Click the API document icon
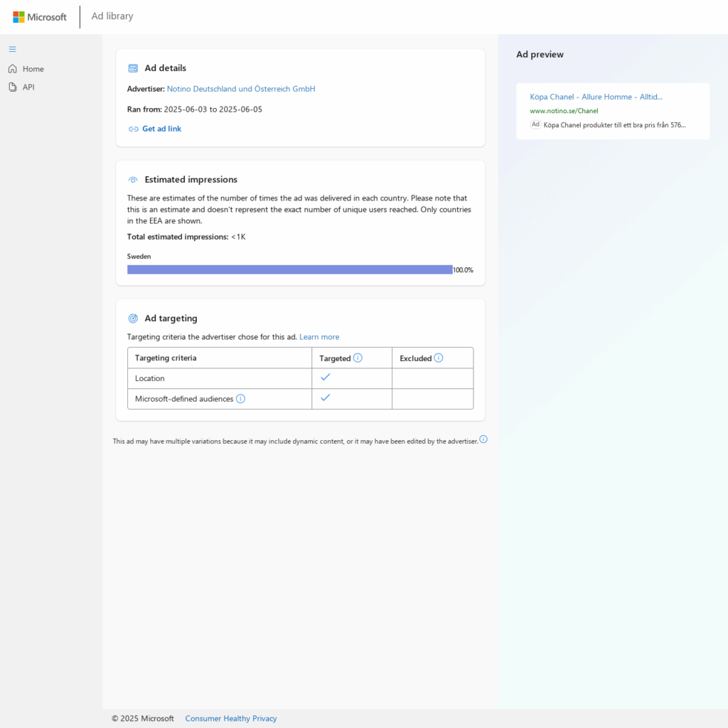 [13, 87]
